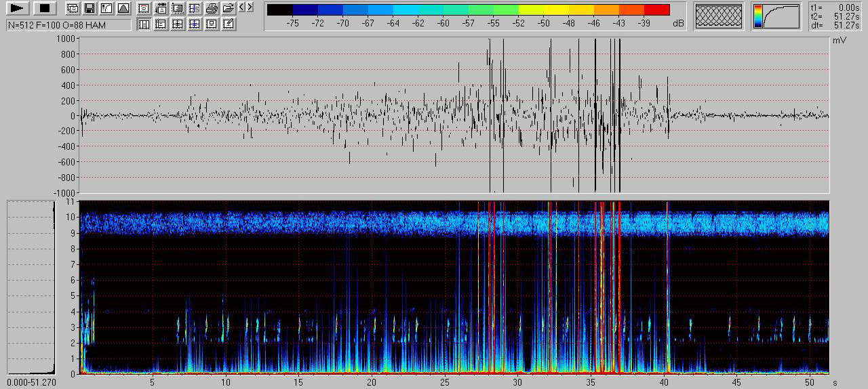Screen dimensions: 868x389
Task: Click the blue crosshair cursor icon
Action: [195, 24]
